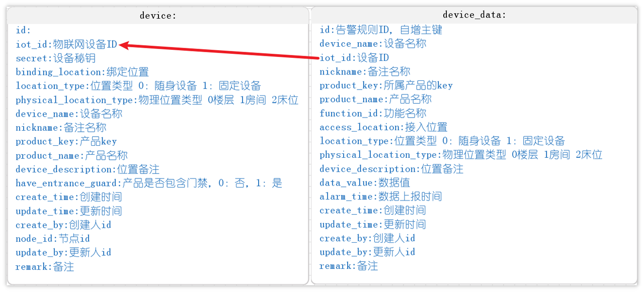Click remark:备注 in device_data table
Screen dimensions: 644x292
(x=349, y=266)
